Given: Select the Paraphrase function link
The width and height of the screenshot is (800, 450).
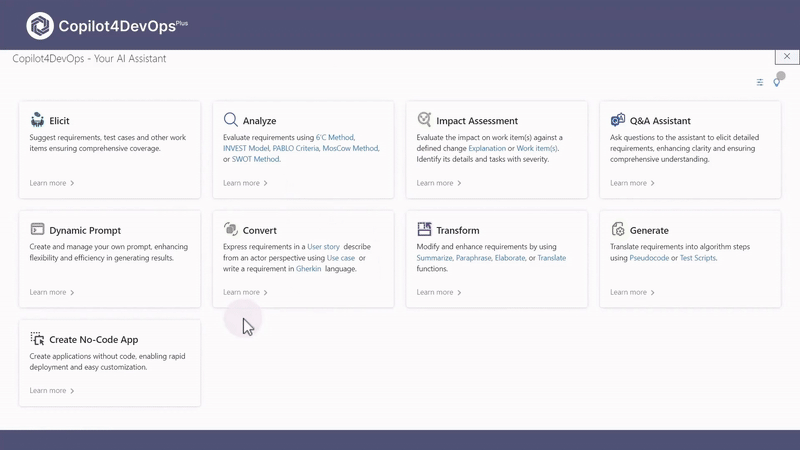Looking at the screenshot, I should pos(473,258).
